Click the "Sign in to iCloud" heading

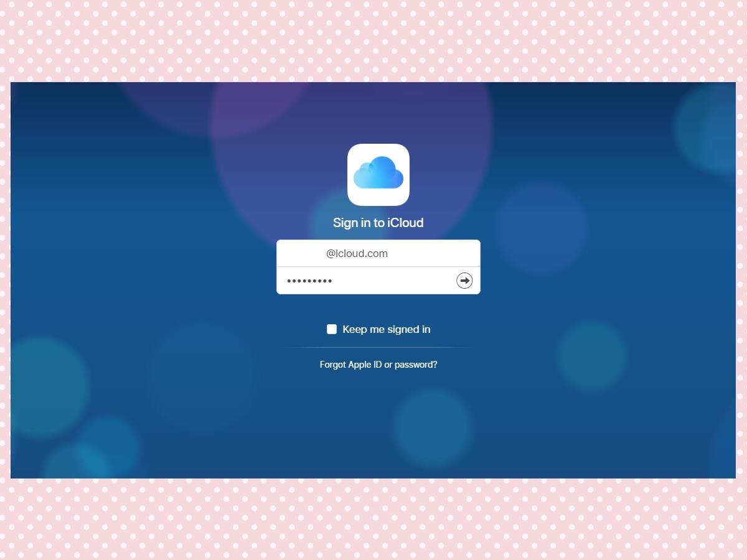click(378, 223)
